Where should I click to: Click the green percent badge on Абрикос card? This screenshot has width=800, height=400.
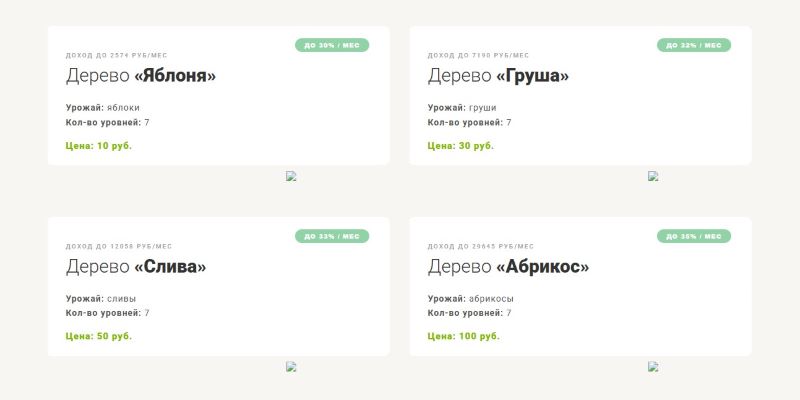694,237
